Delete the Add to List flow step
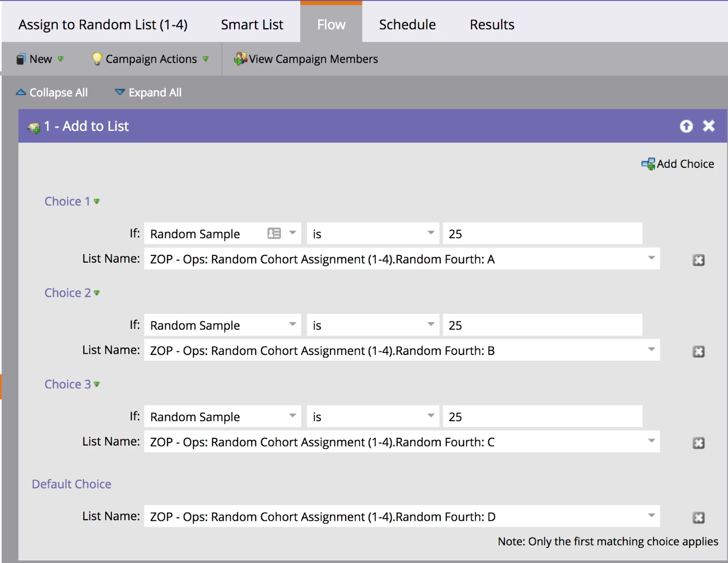 709,126
